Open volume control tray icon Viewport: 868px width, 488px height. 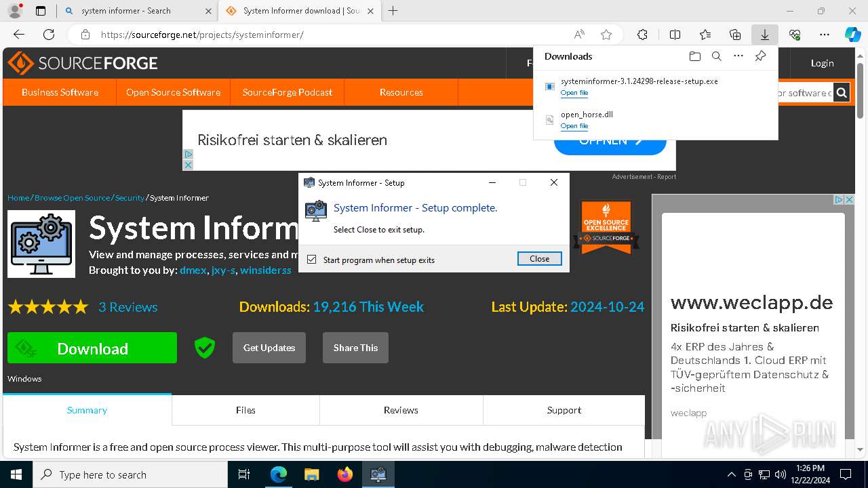point(781,474)
